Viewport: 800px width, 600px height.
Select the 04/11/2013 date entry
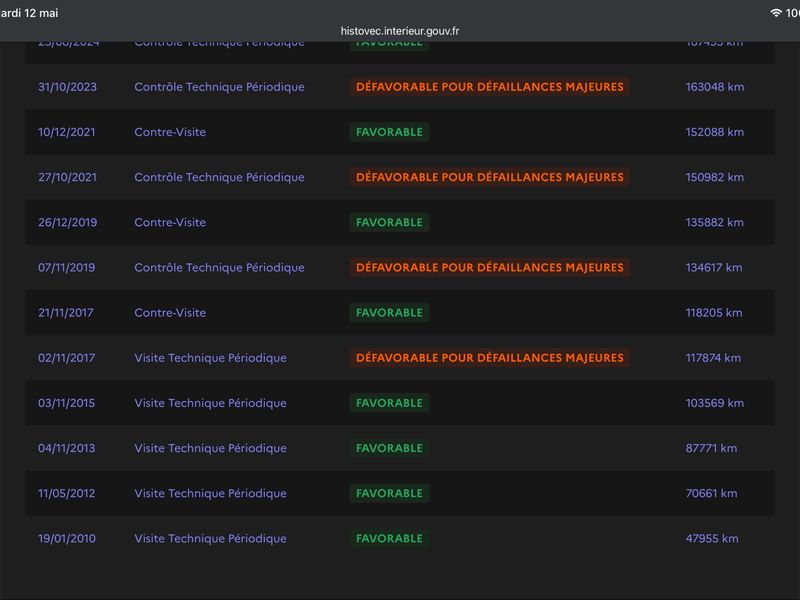tap(66, 448)
